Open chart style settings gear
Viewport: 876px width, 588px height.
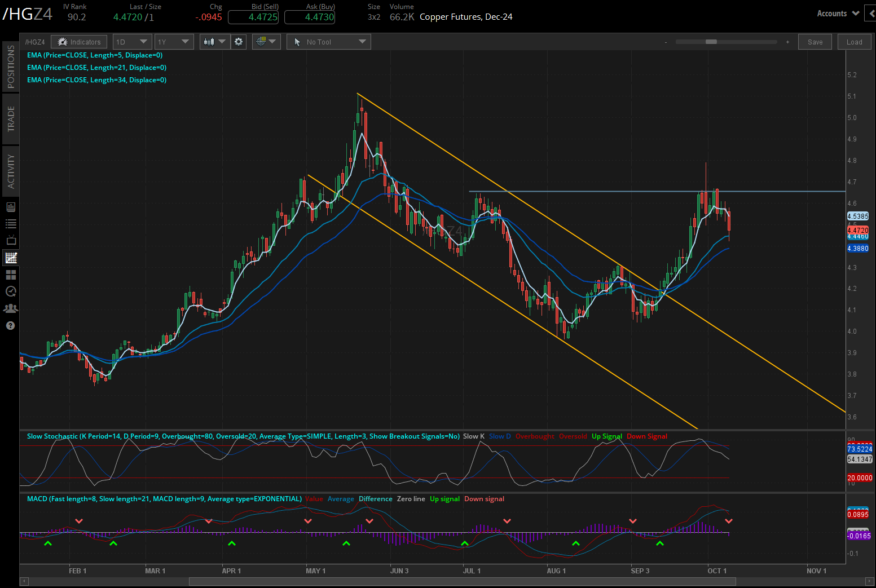point(238,41)
